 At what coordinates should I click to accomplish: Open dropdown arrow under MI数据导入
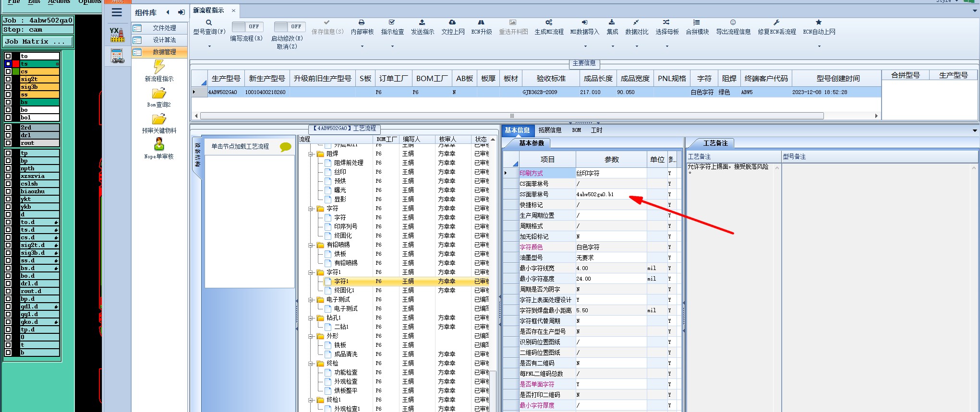pos(585,47)
